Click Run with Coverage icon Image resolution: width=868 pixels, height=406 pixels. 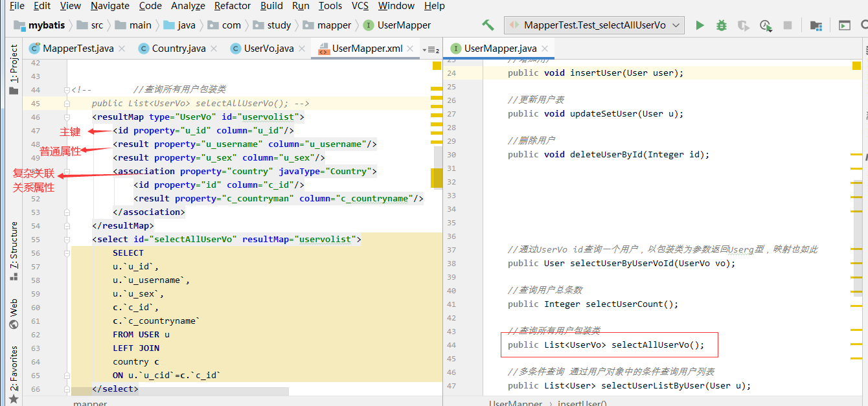pyautogui.click(x=743, y=26)
